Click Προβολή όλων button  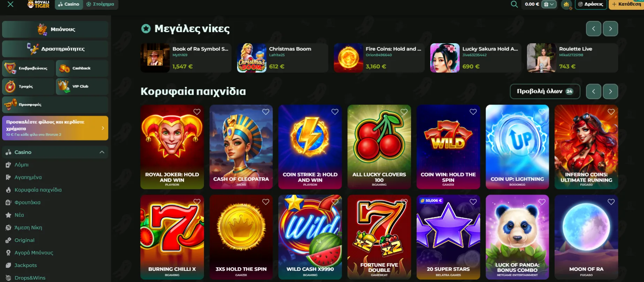point(545,91)
